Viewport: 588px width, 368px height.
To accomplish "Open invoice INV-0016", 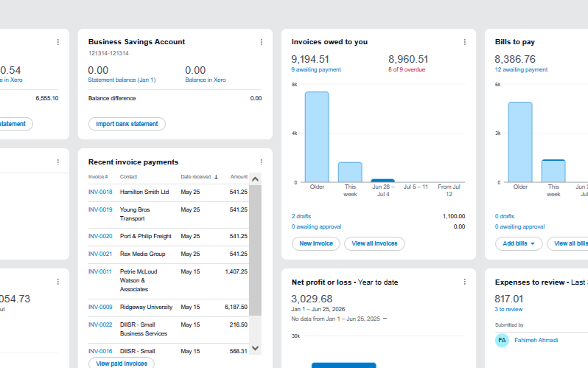I will pos(100,351).
